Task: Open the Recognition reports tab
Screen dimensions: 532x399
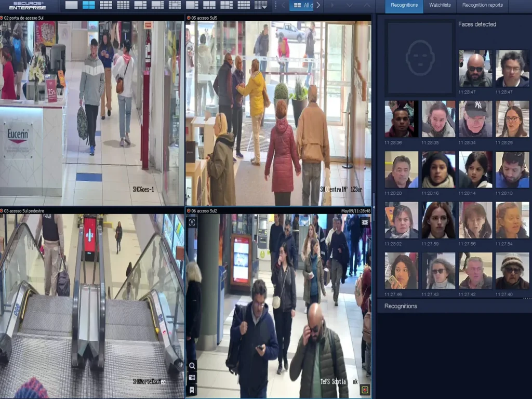Action: coord(483,5)
